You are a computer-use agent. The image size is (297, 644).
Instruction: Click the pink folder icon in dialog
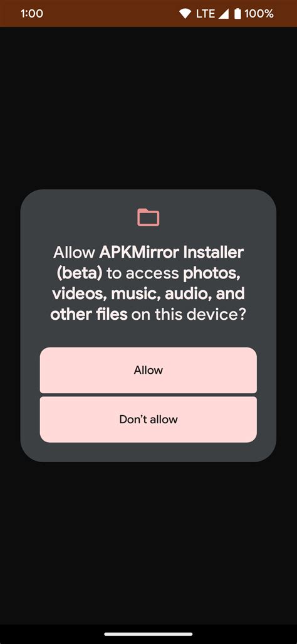point(148,217)
